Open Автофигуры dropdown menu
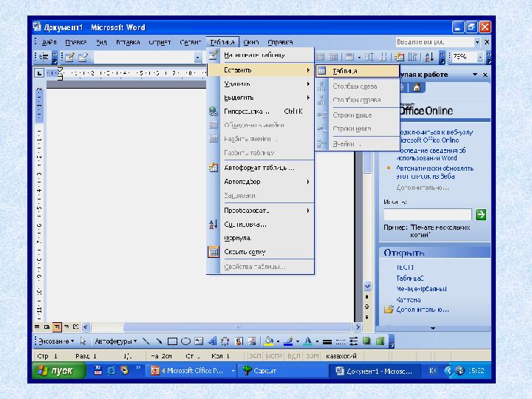 coord(115,341)
